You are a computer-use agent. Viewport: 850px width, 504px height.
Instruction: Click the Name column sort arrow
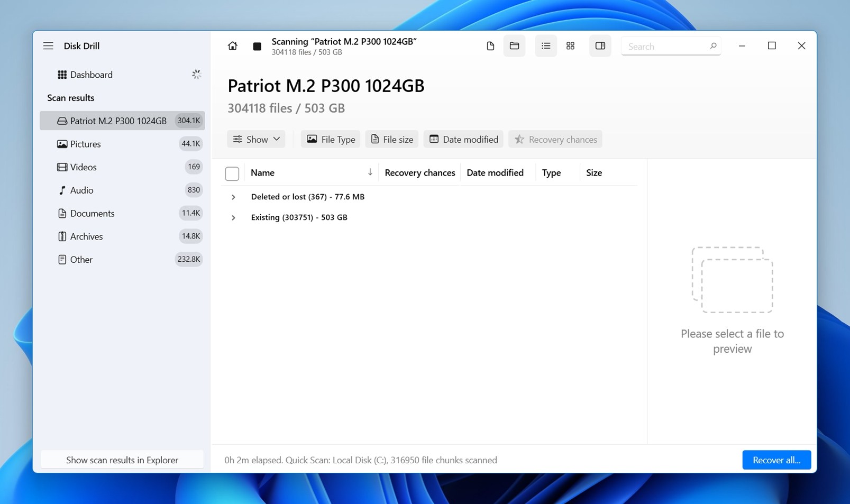[x=370, y=172]
